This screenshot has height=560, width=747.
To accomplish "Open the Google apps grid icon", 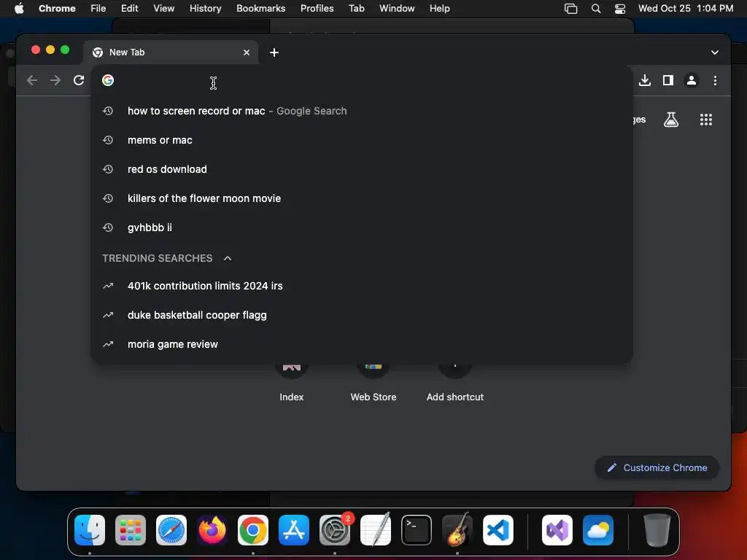I will click(706, 120).
